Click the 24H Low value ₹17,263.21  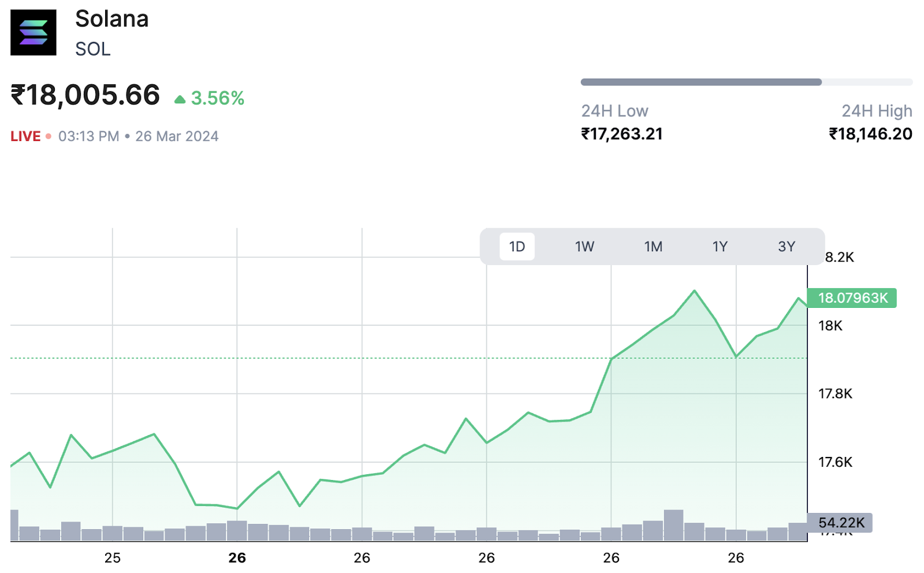622,134
